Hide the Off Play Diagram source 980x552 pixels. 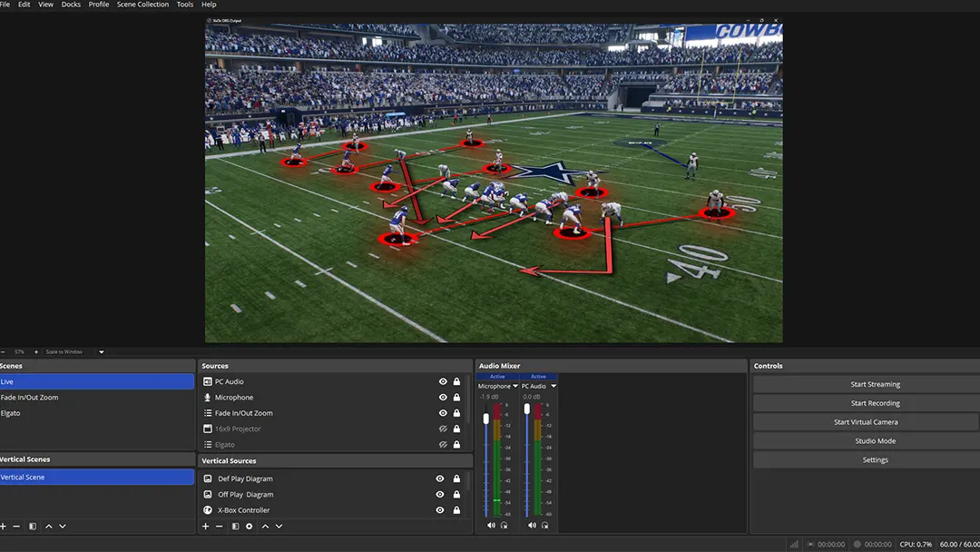(440, 494)
